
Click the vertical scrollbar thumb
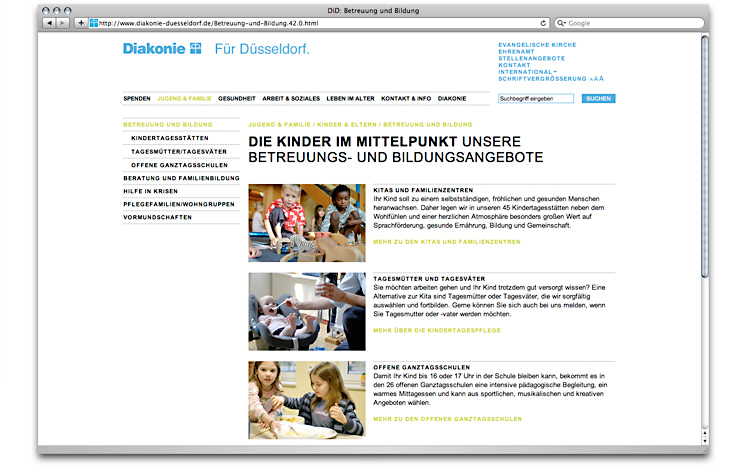tap(705, 156)
